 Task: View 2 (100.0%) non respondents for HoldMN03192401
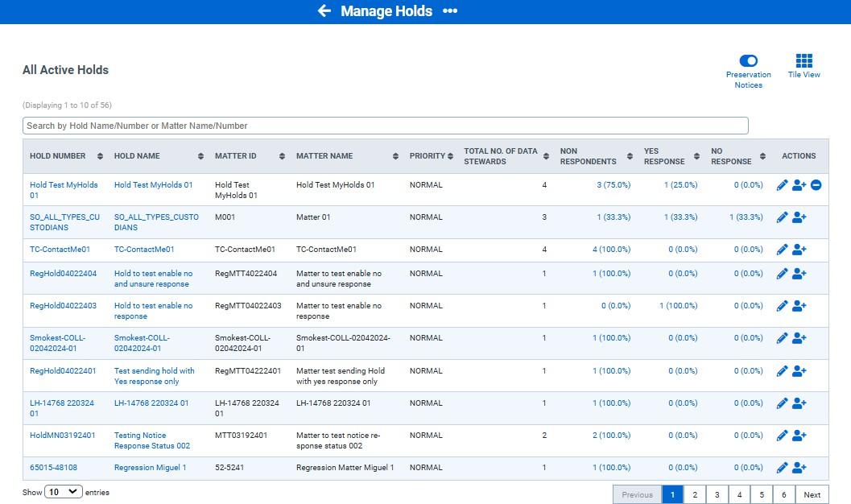coord(611,435)
